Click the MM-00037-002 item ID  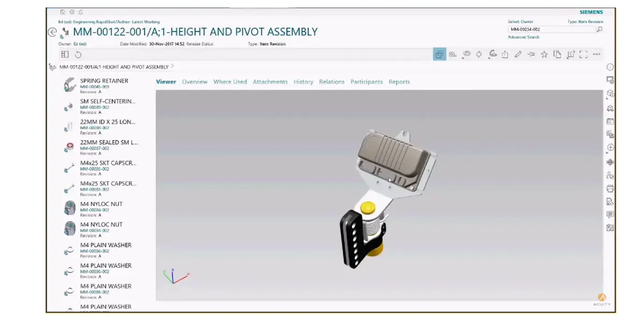[x=94, y=148]
